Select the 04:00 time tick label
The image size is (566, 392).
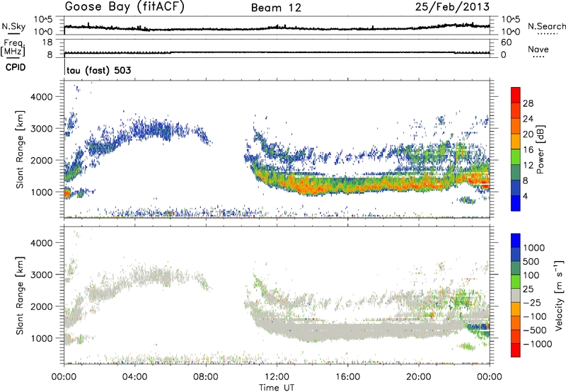(x=134, y=377)
